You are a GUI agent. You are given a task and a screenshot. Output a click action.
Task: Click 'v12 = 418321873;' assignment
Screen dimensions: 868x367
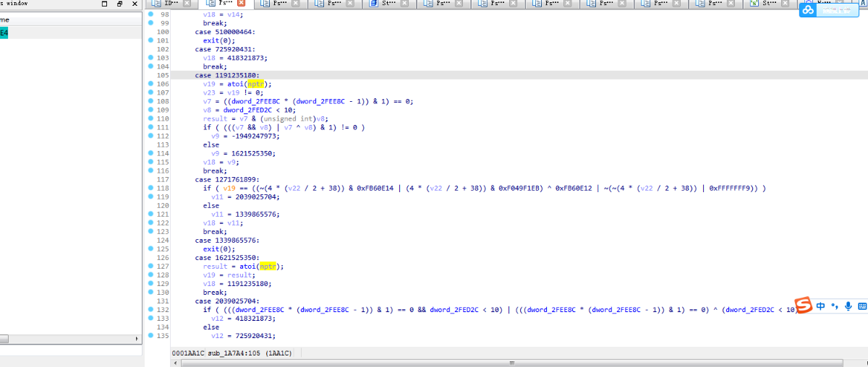pyautogui.click(x=244, y=318)
